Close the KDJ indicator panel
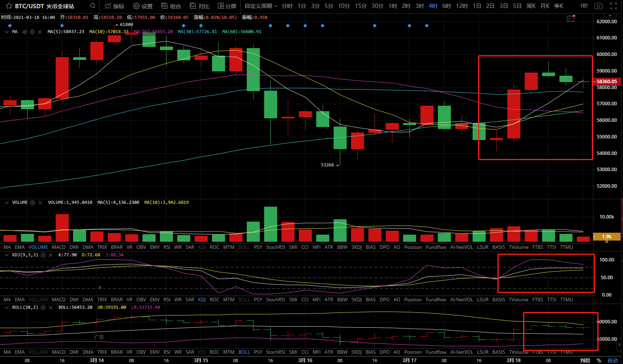This screenshot has width=623, height=364. tap(51, 255)
